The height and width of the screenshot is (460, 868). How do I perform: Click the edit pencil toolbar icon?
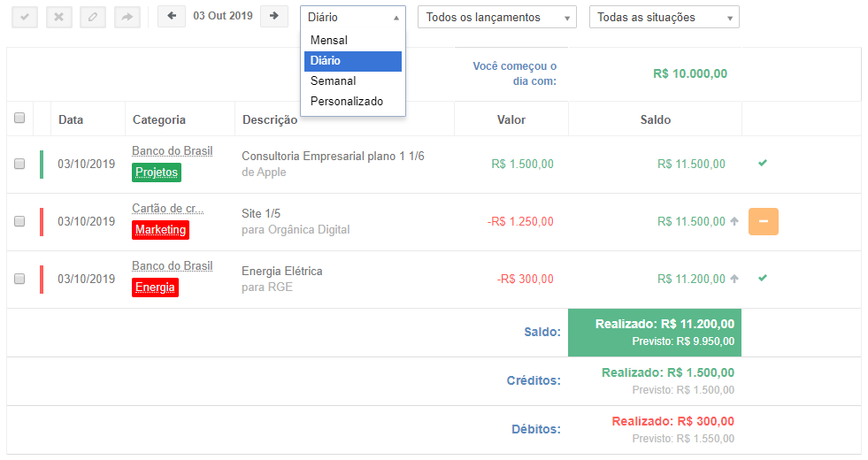pos(93,17)
